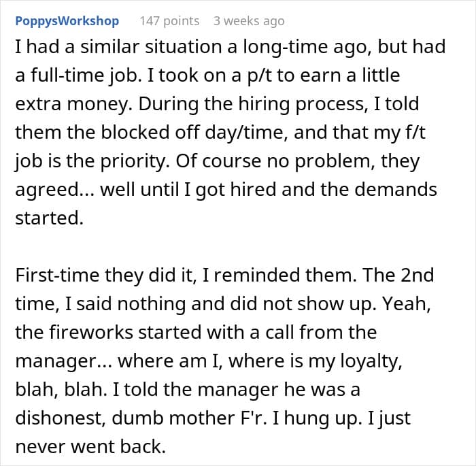Click the first paragraph starting 'I had a similar'
Image resolution: width=476 pixels, height=466 pixels.
coord(231,132)
